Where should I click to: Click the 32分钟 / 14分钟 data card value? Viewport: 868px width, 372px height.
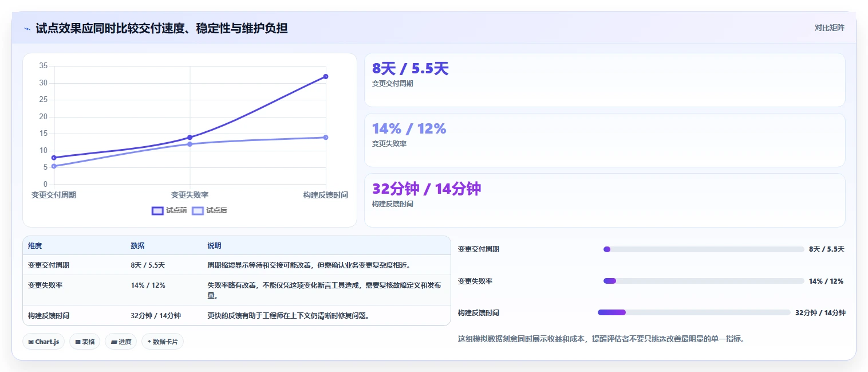tap(427, 189)
